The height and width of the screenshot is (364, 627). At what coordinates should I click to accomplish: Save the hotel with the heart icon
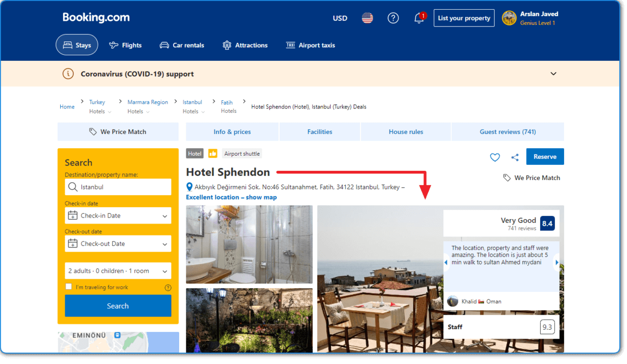pos(495,157)
